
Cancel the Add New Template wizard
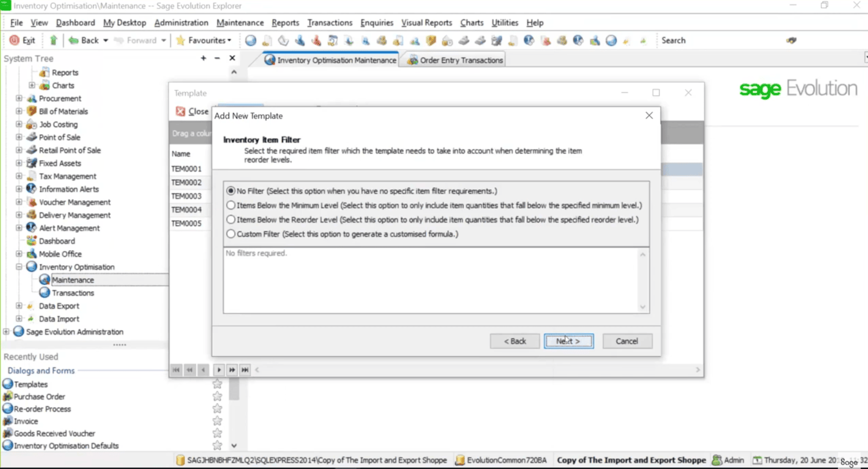click(x=627, y=341)
